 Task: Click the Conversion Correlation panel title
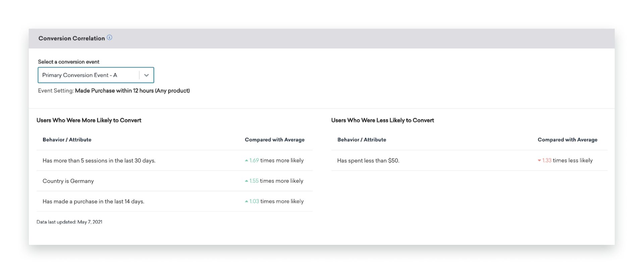tap(71, 38)
